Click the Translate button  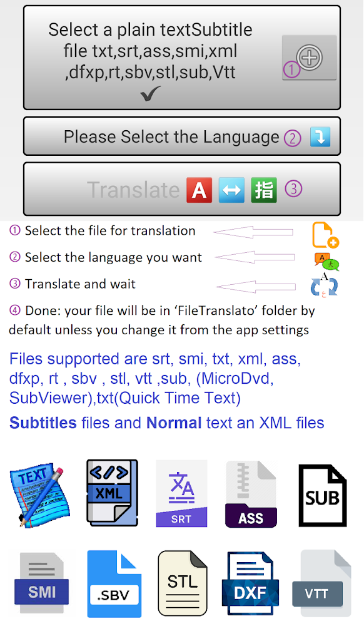coord(182,189)
